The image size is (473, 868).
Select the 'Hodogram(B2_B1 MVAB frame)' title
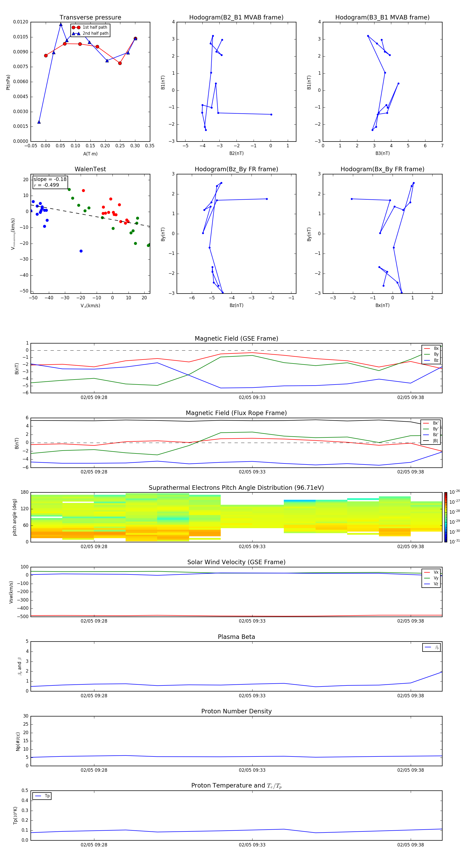[236, 18]
